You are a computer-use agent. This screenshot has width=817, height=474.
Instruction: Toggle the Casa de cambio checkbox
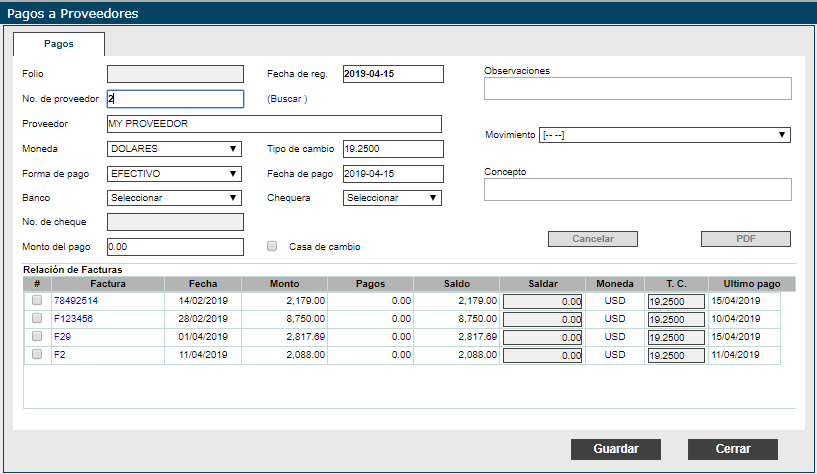tap(272, 246)
